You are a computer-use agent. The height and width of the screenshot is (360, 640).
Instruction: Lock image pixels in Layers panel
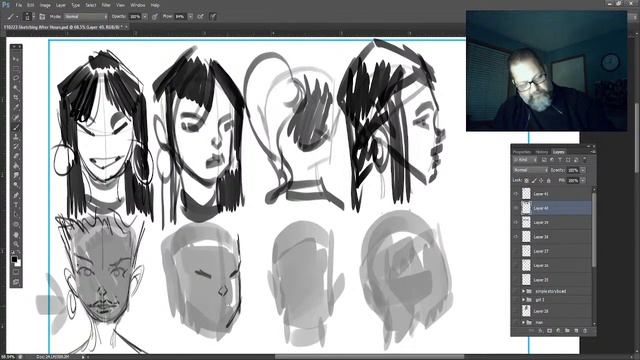click(x=534, y=180)
